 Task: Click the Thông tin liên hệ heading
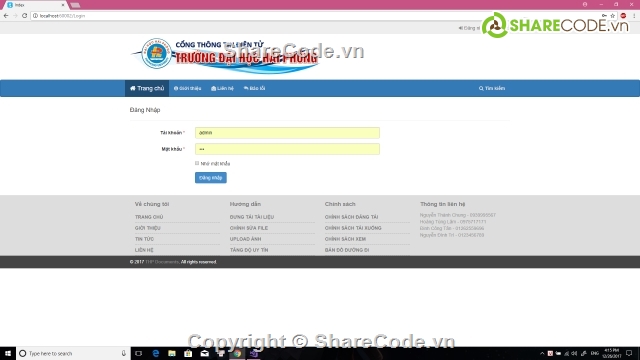tap(442, 204)
